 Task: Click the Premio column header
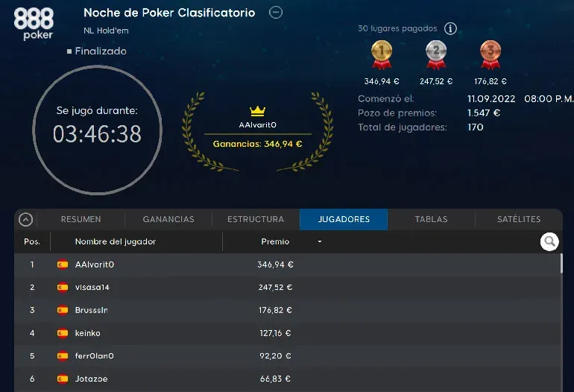[x=275, y=241]
